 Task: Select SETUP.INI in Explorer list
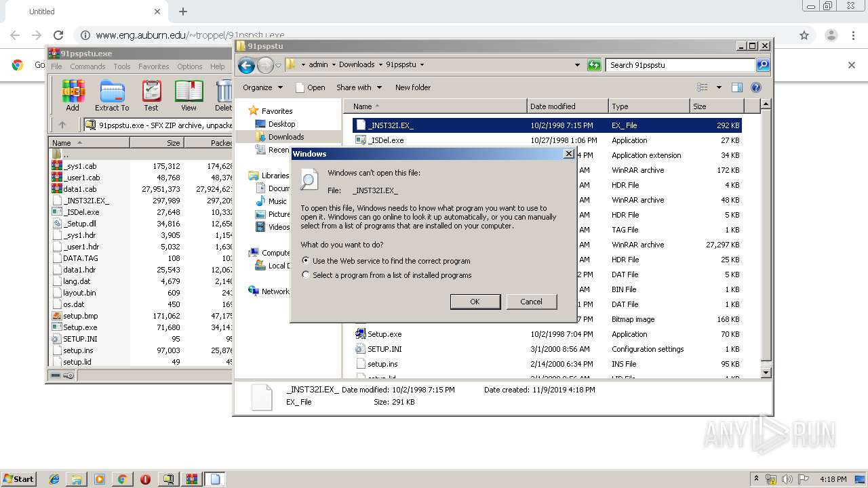pos(384,349)
